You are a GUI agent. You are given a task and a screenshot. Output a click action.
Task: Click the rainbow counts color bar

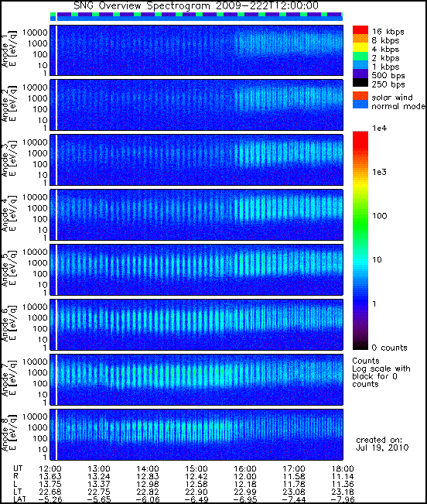pos(360,241)
